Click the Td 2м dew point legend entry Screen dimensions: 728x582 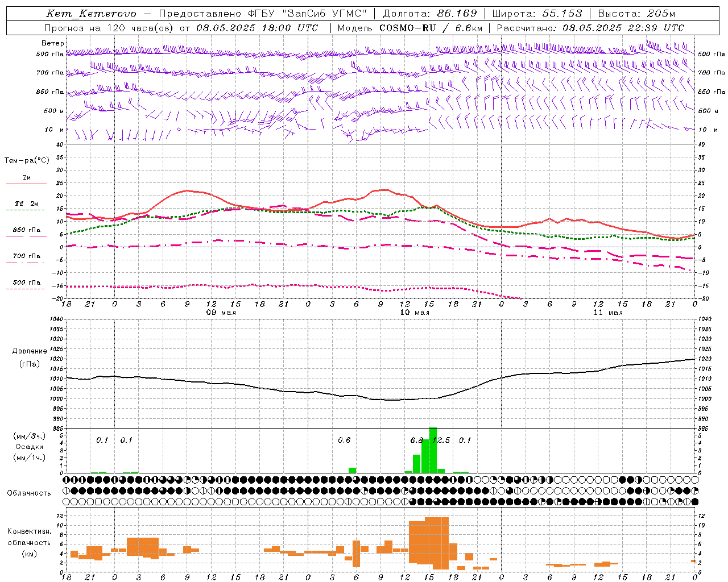tap(27, 203)
